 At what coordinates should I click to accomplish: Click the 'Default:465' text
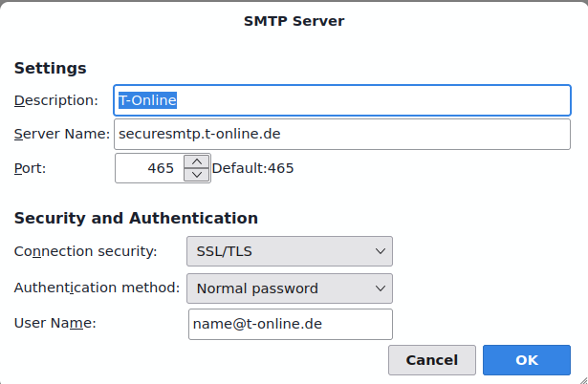(252, 168)
